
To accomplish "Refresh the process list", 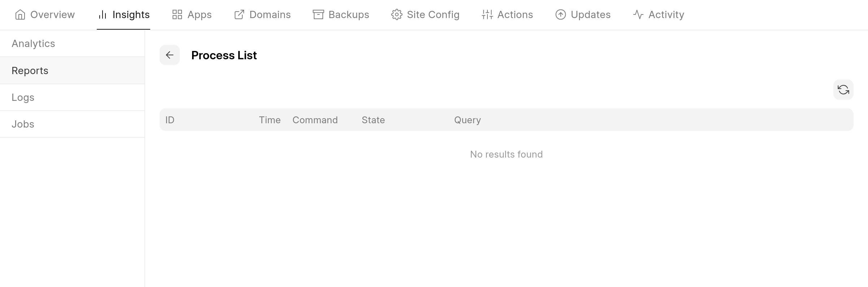I will tap(843, 90).
